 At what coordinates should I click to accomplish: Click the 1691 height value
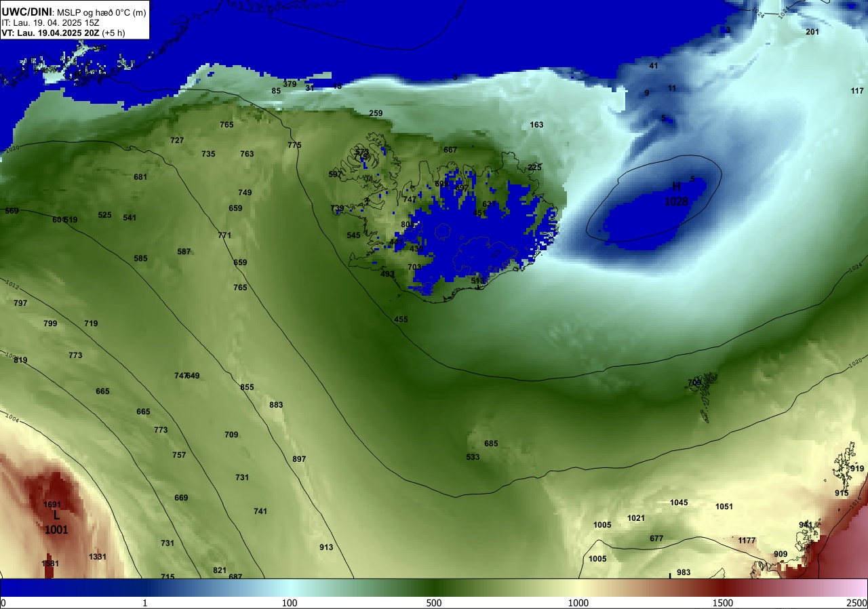point(52,505)
